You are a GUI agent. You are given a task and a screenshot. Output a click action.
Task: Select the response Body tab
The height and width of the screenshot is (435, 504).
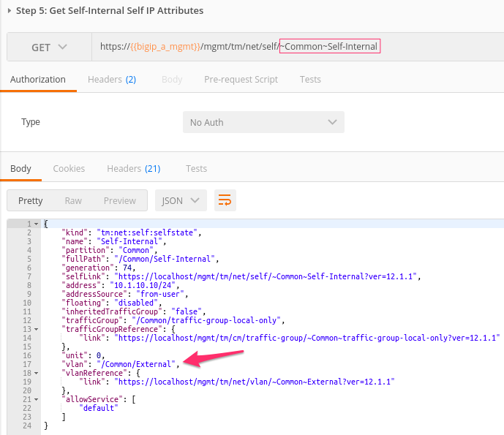20,169
